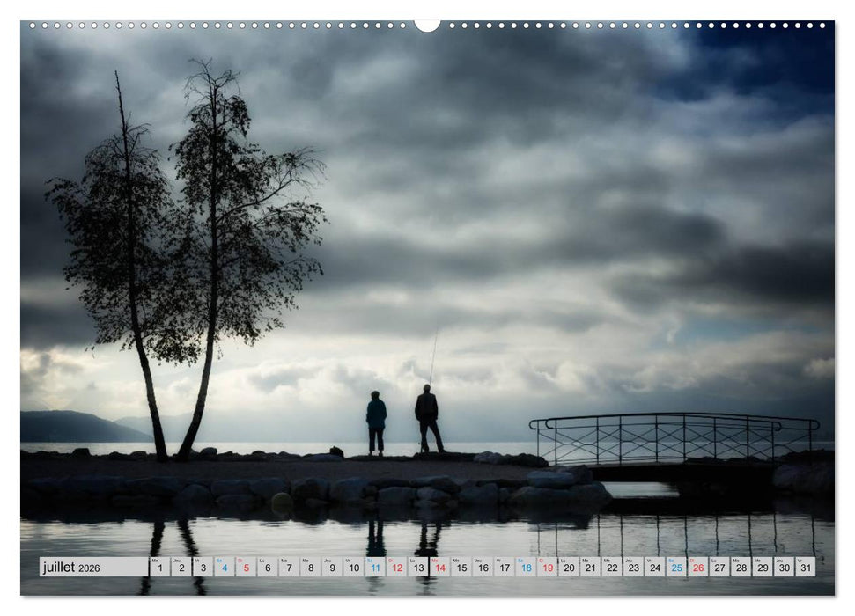The width and height of the screenshot is (855, 616).
Task: Choose red Sunday 12 date cell
Action: (396, 568)
